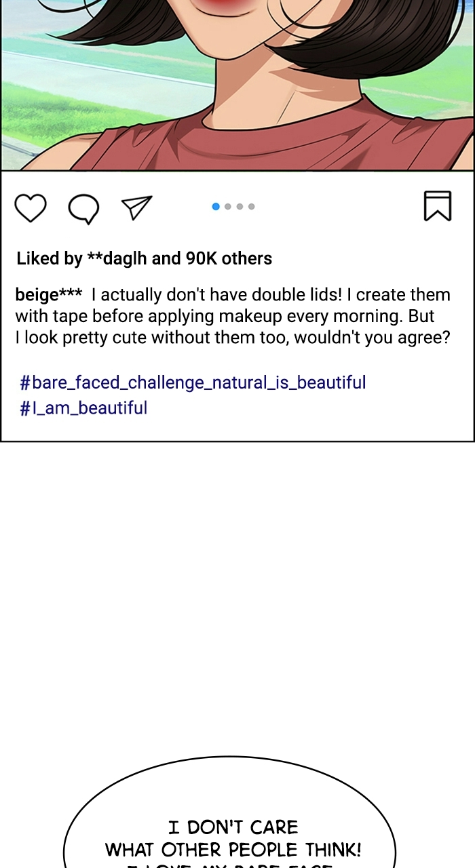Image resolution: width=475 pixels, height=868 pixels.
Task: Go to the third carousel dot
Action: (x=240, y=206)
